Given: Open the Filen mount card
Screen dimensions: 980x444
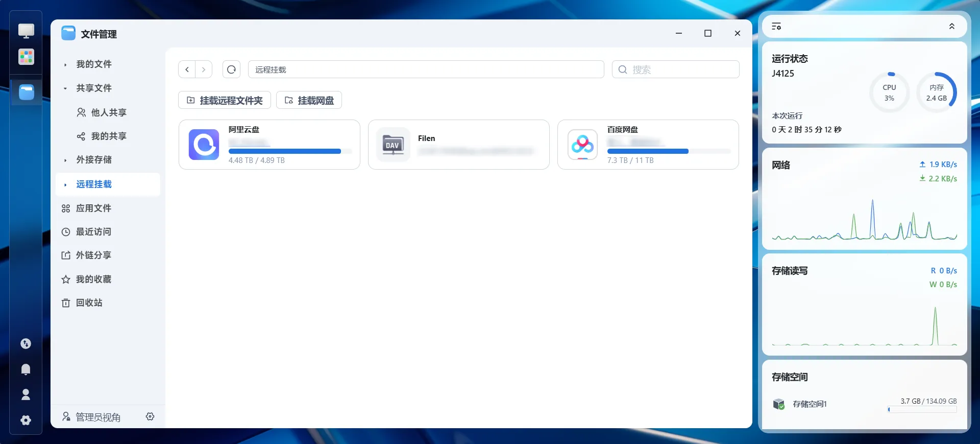Looking at the screenshot, I should tap(459, 145).
